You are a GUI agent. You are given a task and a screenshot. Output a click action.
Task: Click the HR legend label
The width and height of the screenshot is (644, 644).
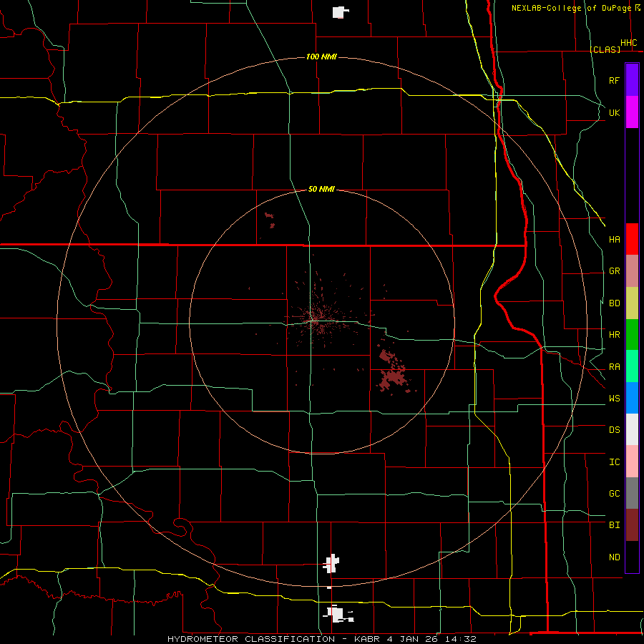coord(614,335)
